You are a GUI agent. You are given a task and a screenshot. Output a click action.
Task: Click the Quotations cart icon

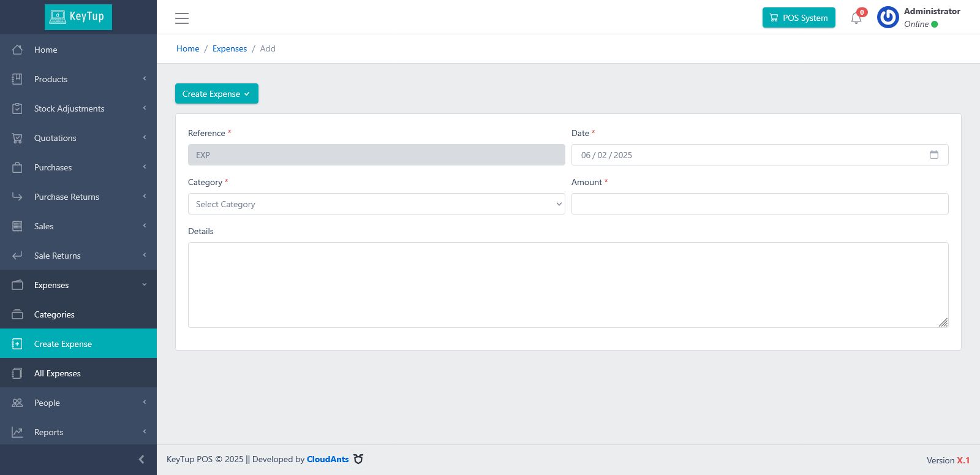(17, 138)
